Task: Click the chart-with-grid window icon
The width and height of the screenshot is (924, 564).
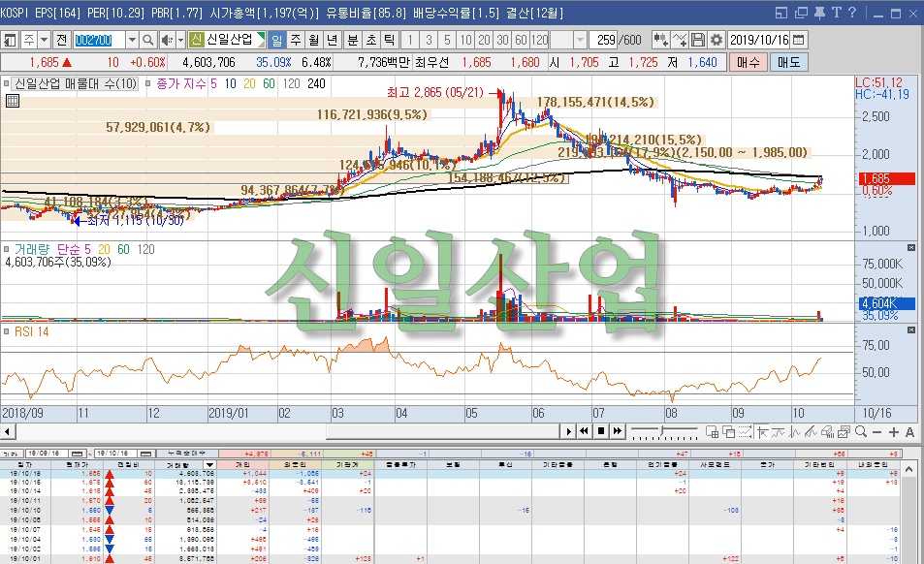Action: point(712,432)
